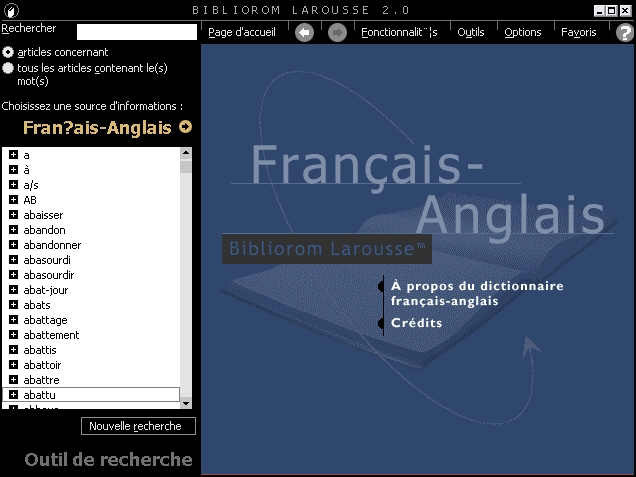The image size is (636, 477).
Task: Select the word 'abattis' in list
Action: 40,350
